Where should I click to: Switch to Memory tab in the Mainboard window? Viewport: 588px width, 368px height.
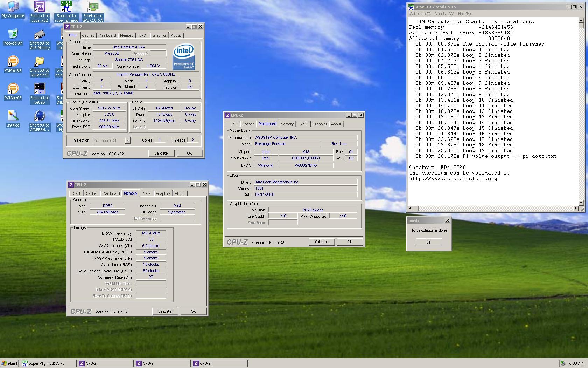[x=287, y=124]
